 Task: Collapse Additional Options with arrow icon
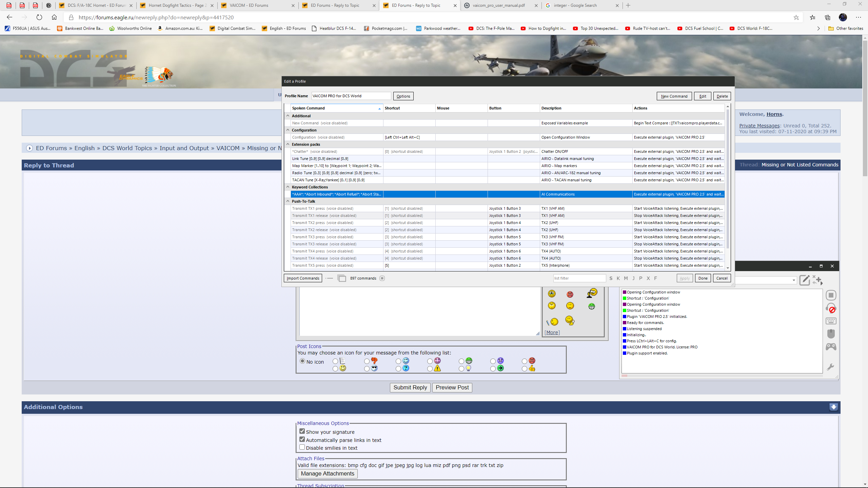click(x=834, y=407)
